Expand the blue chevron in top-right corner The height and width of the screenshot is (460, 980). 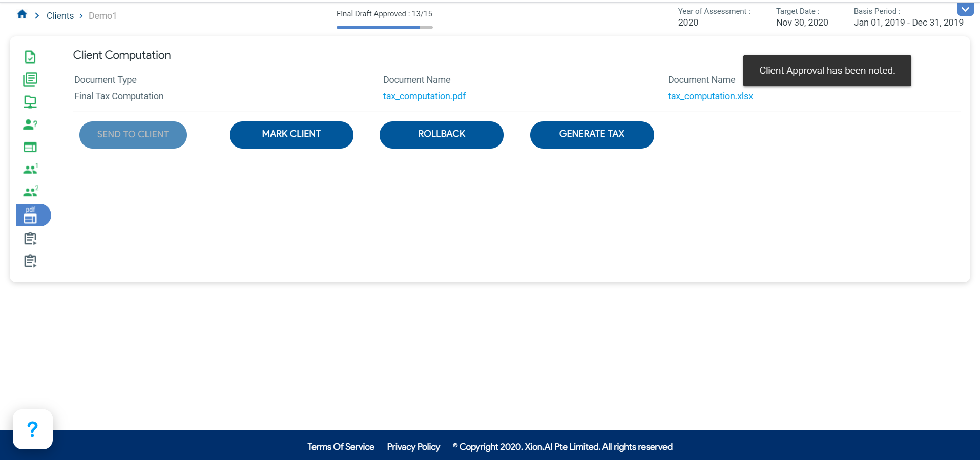(x=965, y=9)
